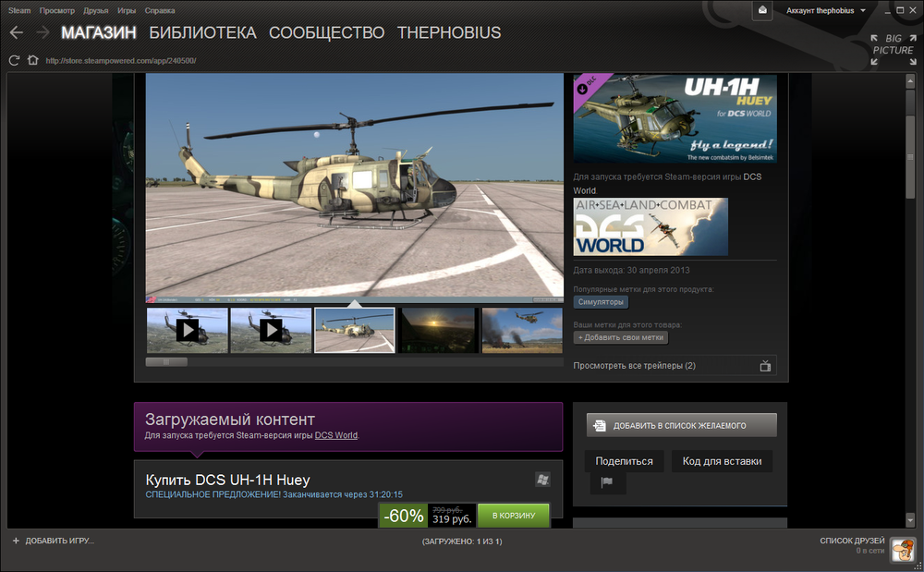
Task: Go forward with the right arrow
Action: (x=43, y=32)
